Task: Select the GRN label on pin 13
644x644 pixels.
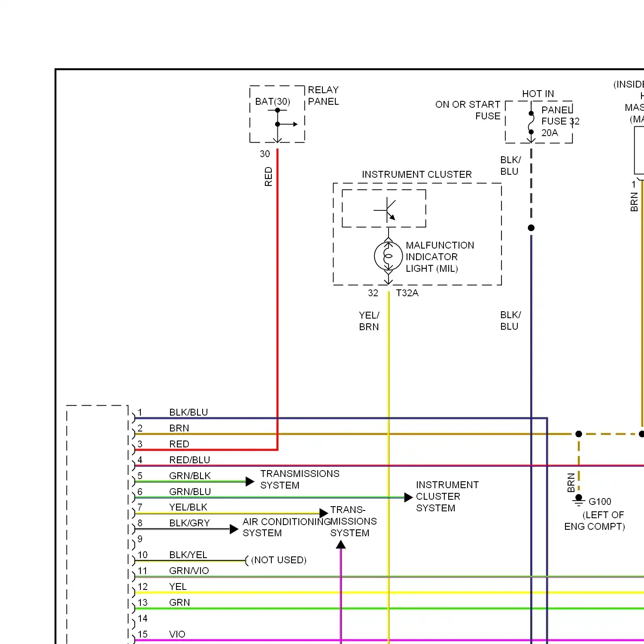Action: coord(179,602)
